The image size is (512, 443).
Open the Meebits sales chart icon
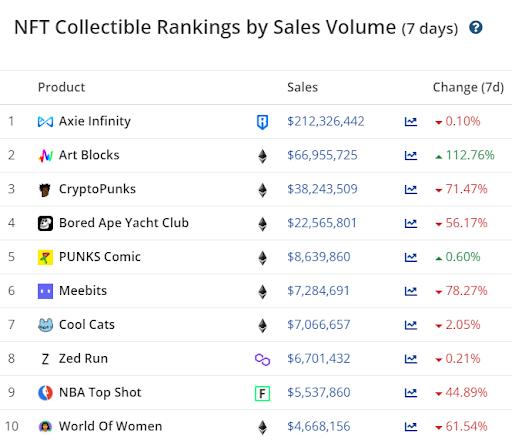411,291
